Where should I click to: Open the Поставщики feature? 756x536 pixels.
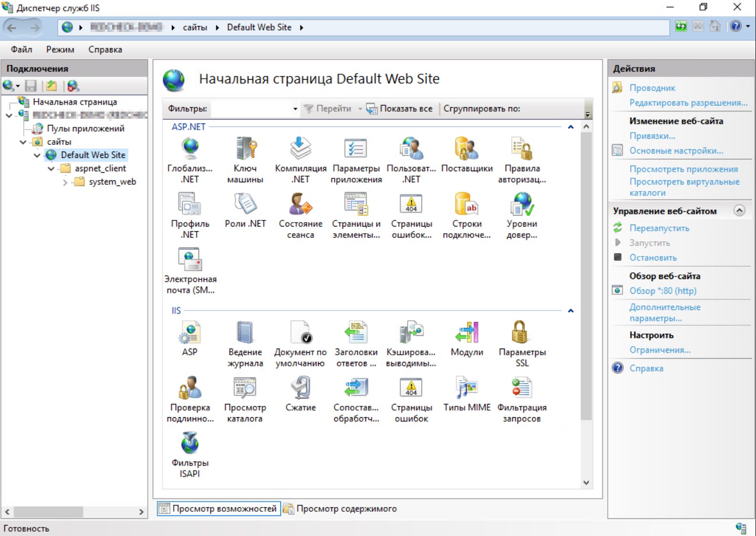pyautogui.click(x=467, y=155)
